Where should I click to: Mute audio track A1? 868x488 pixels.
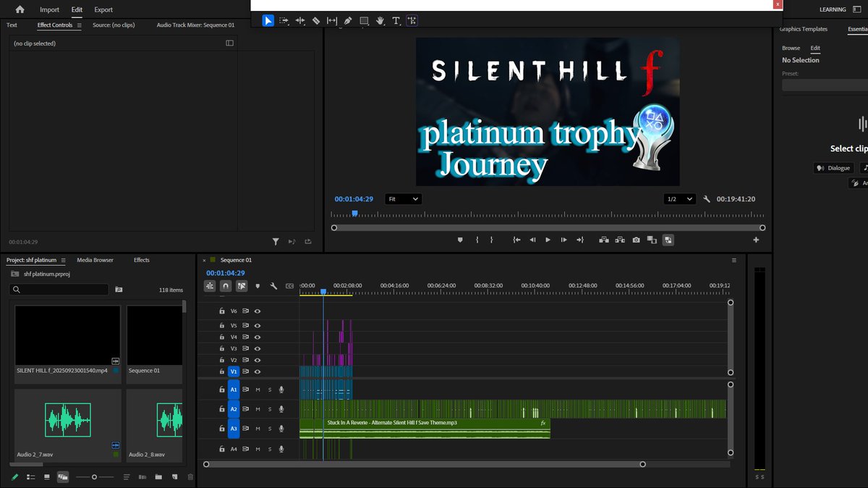[x=258, y=390]
